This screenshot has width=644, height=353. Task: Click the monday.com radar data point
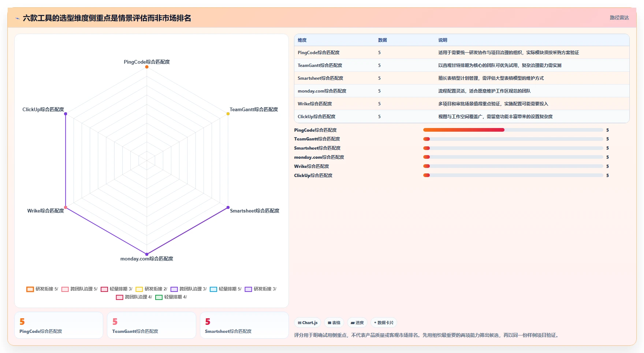pyautogui.click(x=147, y=254)
